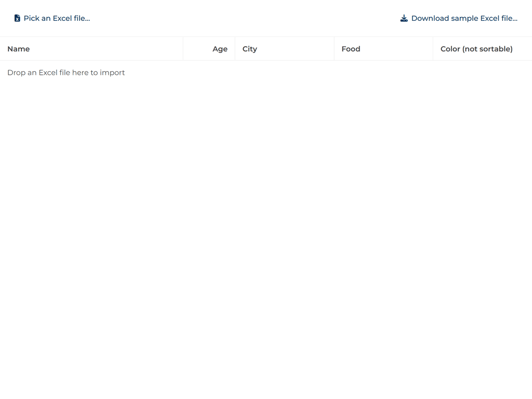Click the Color (not sortable) header
532x399 pixels.
click(x=476, y=49)
